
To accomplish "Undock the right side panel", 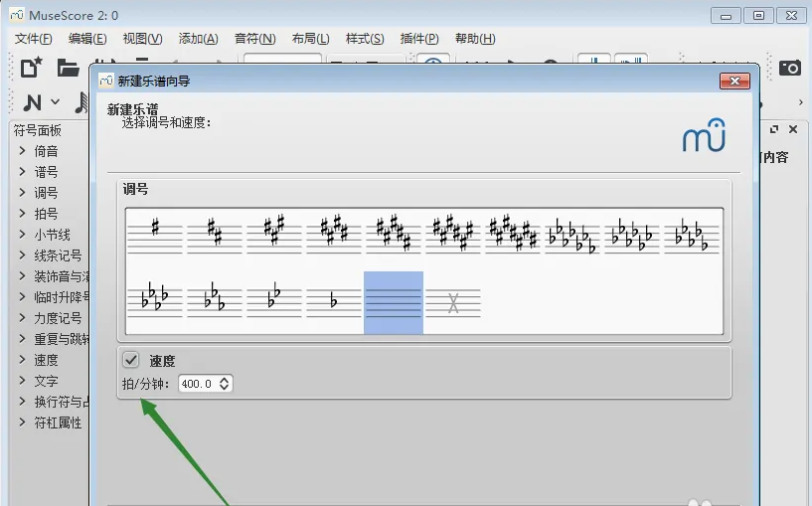I will [774, 129].
